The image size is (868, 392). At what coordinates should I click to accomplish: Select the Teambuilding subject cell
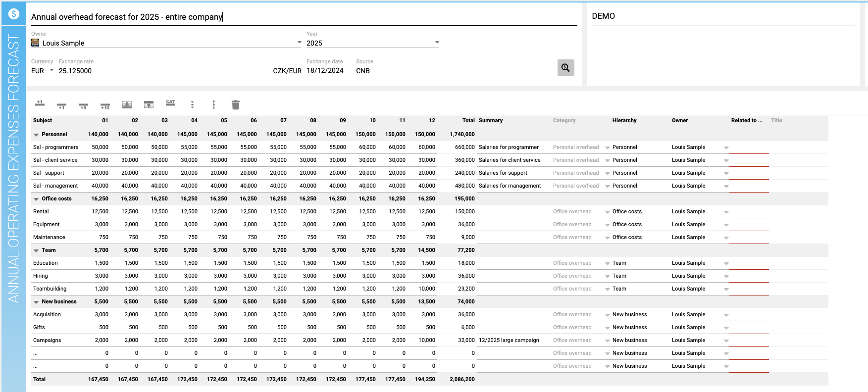pos(50,289)
